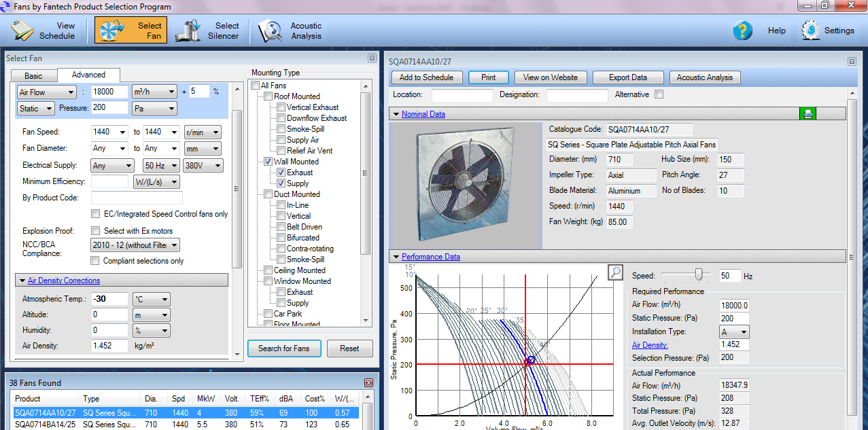Open the Installation Type dropdown

pos(734,332)
